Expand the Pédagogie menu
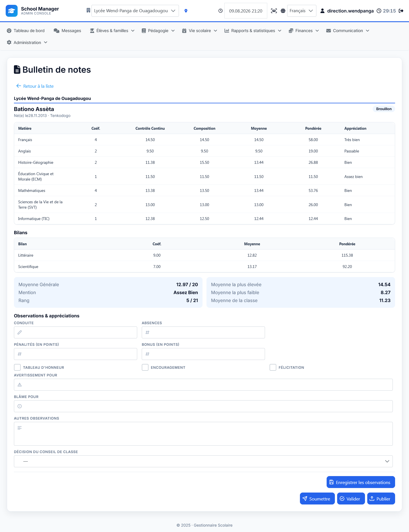The image size is (409, 532). tap(158, 31)
